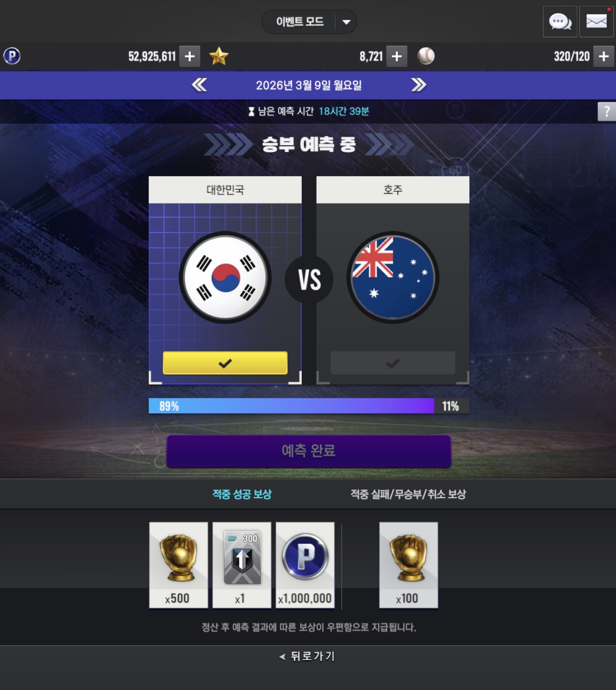
Task: Click the baseball energy icon
Action: pos(426,56)
